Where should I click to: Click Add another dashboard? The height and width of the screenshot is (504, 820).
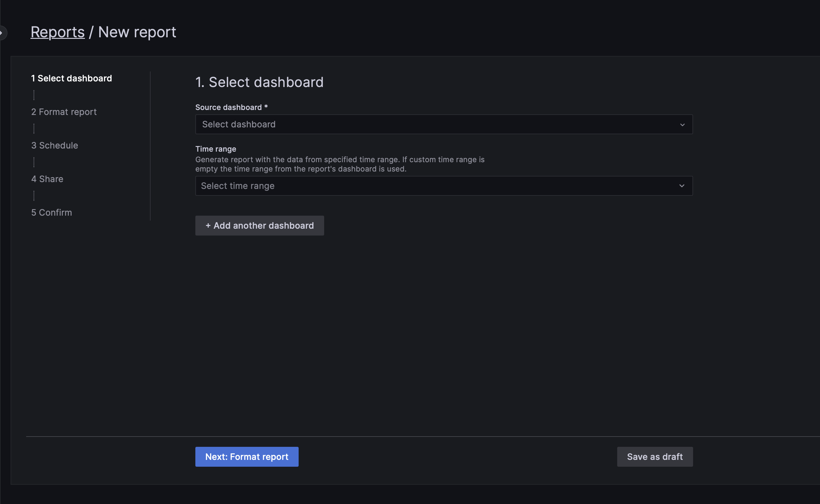[x=259, y=225]
